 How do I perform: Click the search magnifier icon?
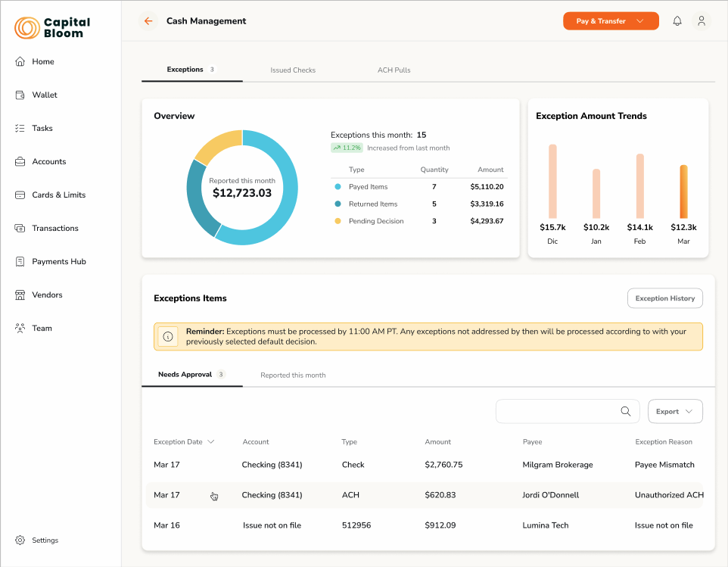[626, 412]
